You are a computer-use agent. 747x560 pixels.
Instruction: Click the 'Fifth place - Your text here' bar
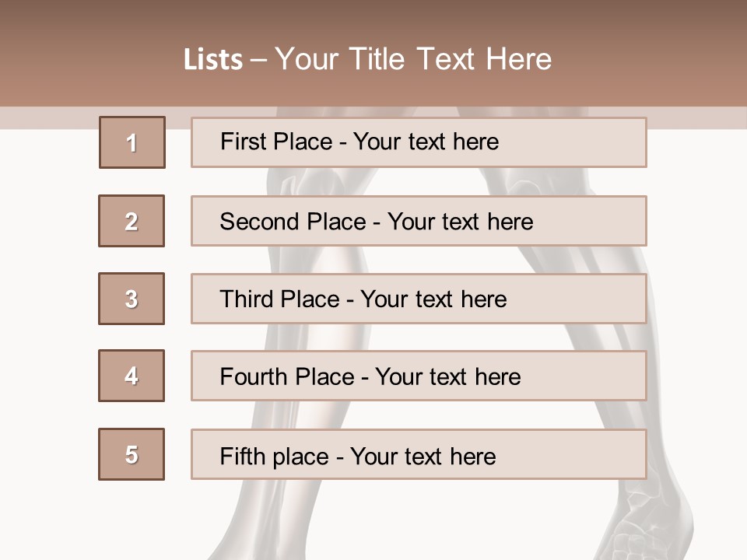pyautogui.click(x=419, y=454)
